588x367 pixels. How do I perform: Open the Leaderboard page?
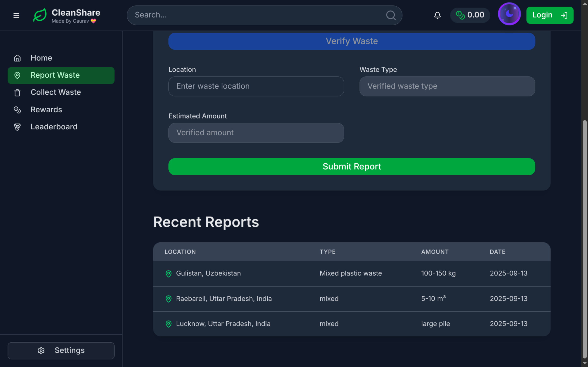(54, 127)
